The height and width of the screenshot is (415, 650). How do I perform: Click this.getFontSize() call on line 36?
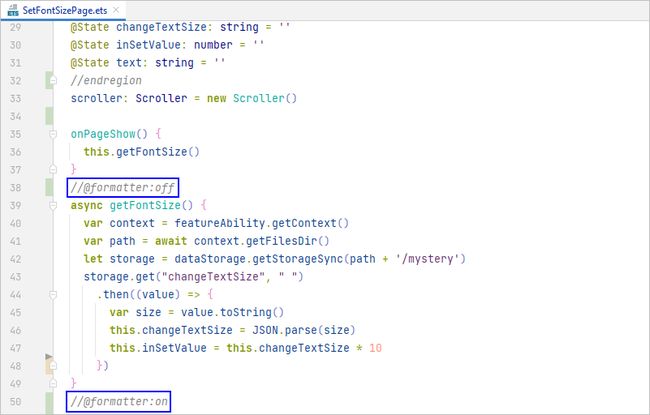[x=141, y=152]
